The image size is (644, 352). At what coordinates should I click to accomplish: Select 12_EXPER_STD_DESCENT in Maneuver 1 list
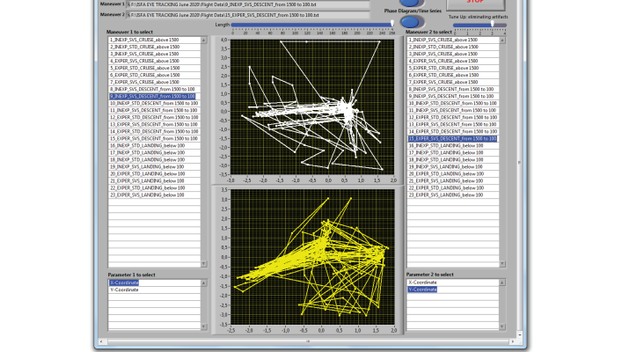point(153,117)
